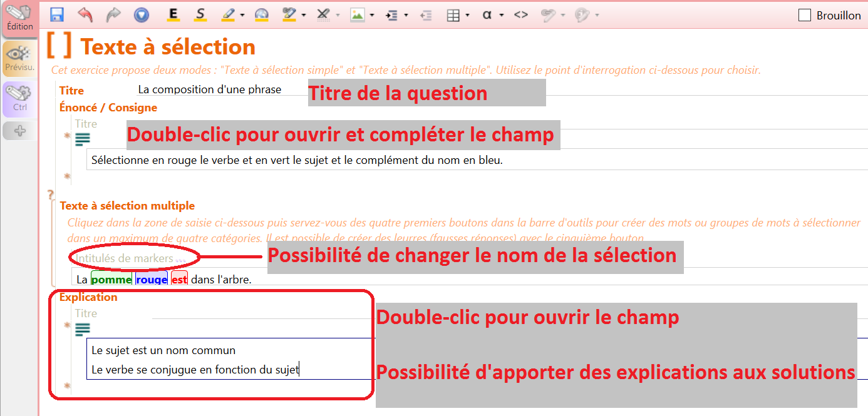Open the highlighter tool dropdown arrow
Screen dimensions: 868x416
coord(242,15)
